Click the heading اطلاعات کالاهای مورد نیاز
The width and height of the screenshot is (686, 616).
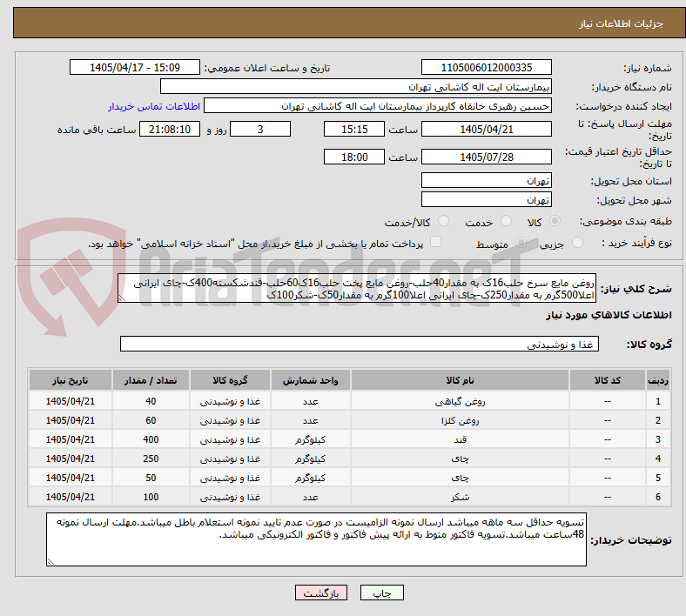point(609,315)
